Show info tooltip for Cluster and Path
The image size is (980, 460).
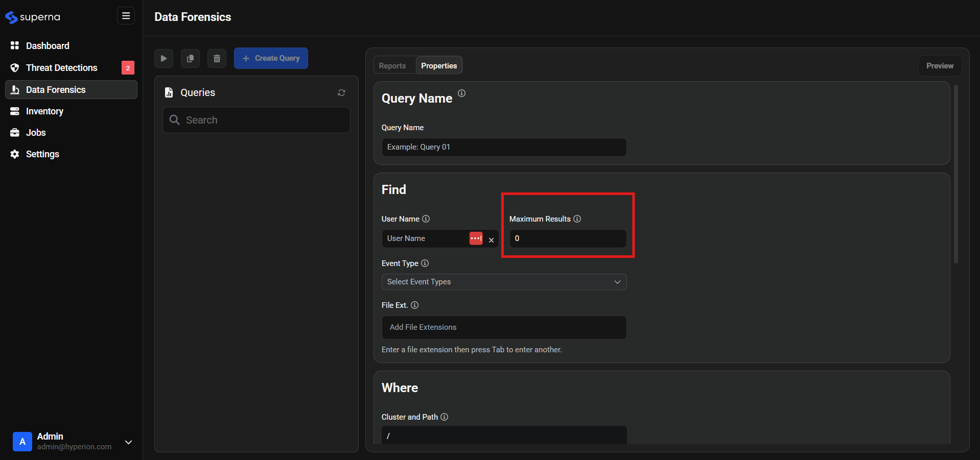(444, 417)
